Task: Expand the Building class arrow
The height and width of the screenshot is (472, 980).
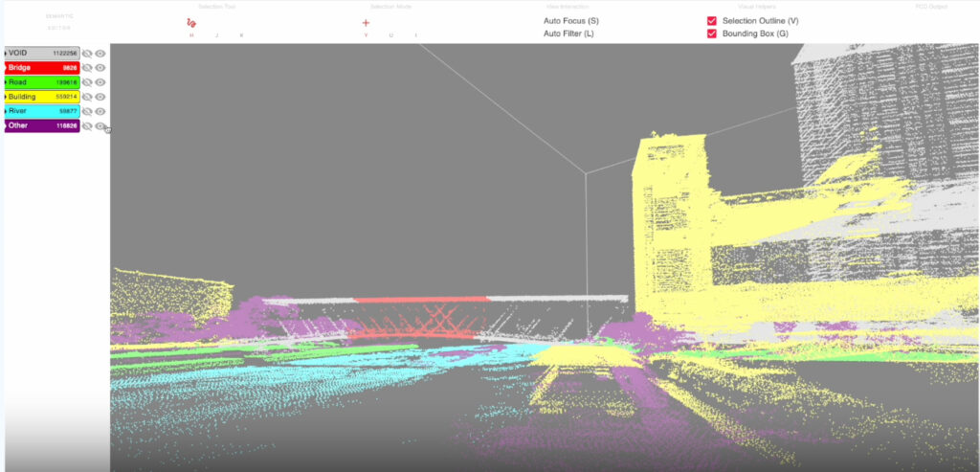Action: pyautogui.click(x=6, y=97)
